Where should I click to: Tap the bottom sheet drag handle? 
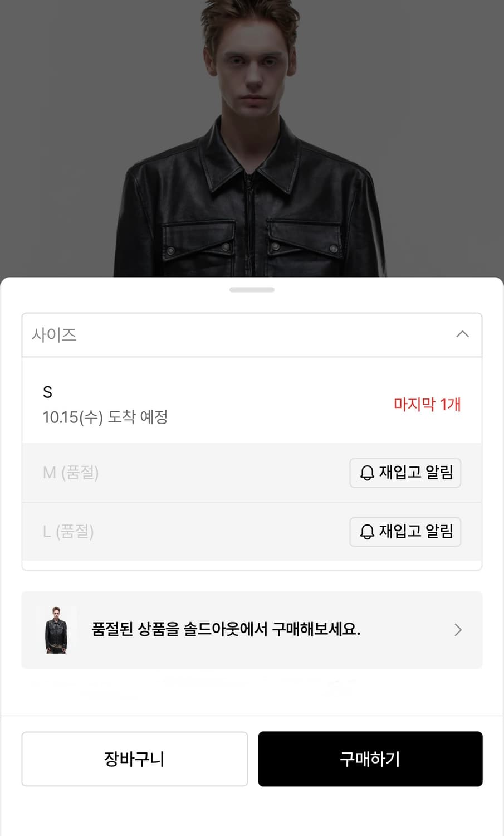(x=252, y=290)
